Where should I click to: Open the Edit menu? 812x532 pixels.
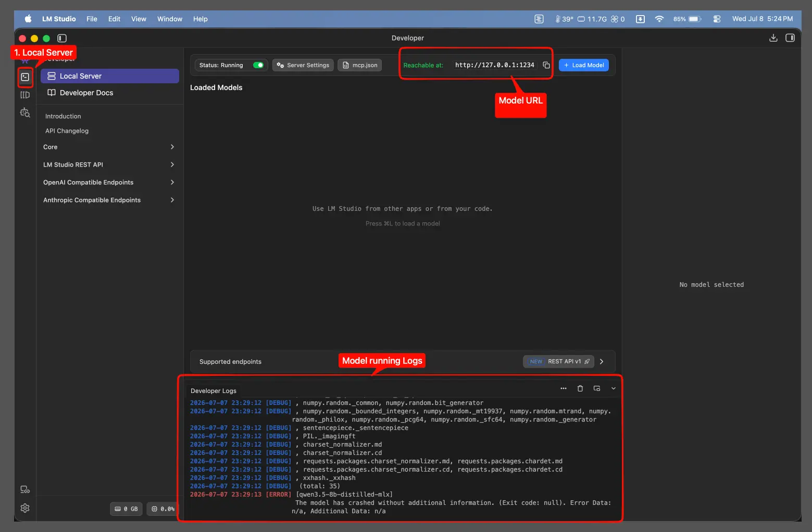(x=114, y=19)
